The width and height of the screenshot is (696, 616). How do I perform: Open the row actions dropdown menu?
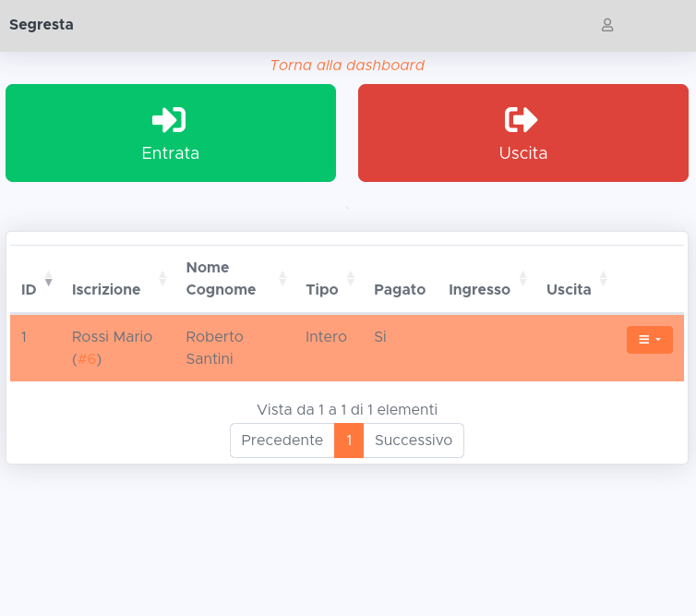(x=649, y=340)
